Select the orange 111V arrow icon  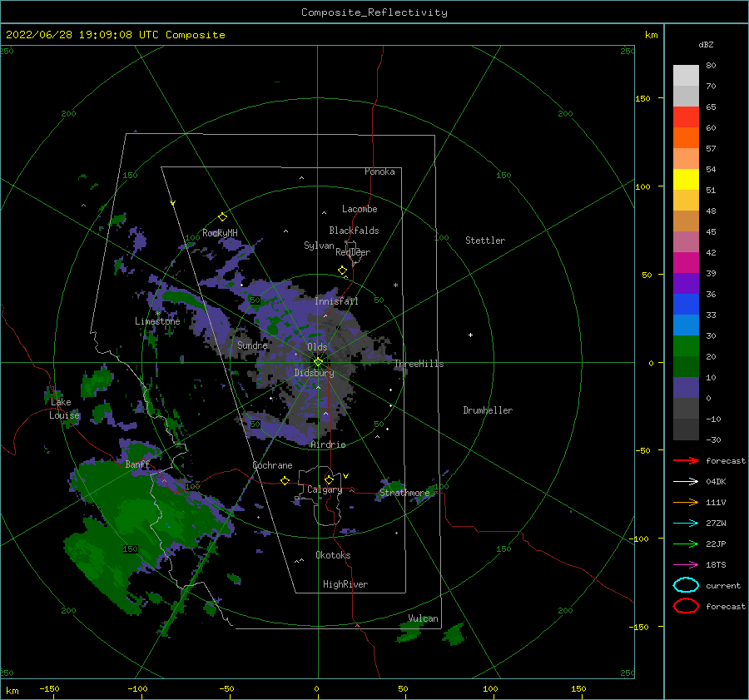686,502
